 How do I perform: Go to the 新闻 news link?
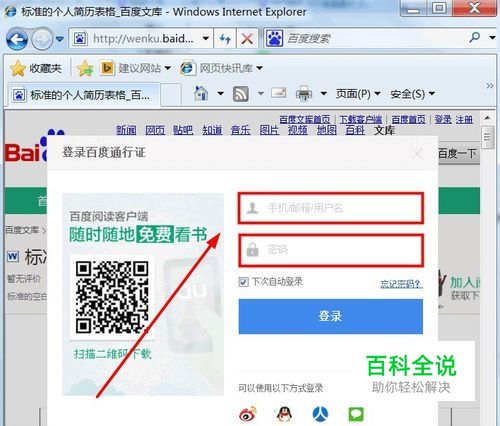[126, 130]
